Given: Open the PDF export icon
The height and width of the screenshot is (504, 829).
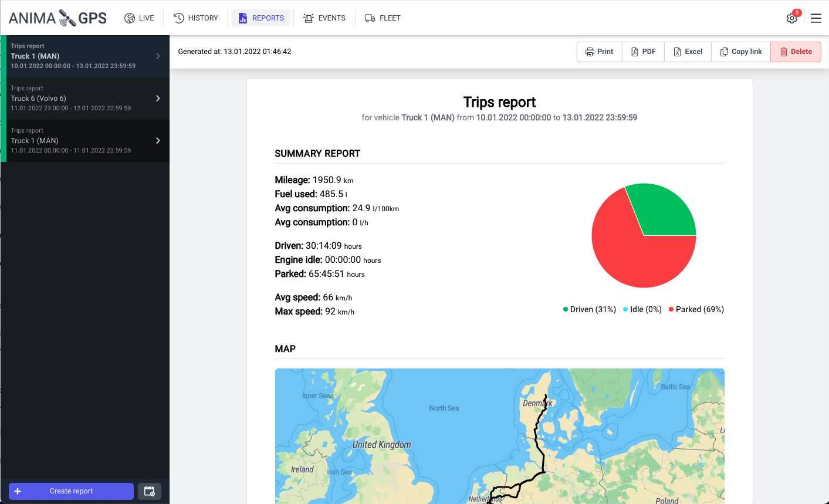Looking at the screenshot, I should [x=634, y=52].
